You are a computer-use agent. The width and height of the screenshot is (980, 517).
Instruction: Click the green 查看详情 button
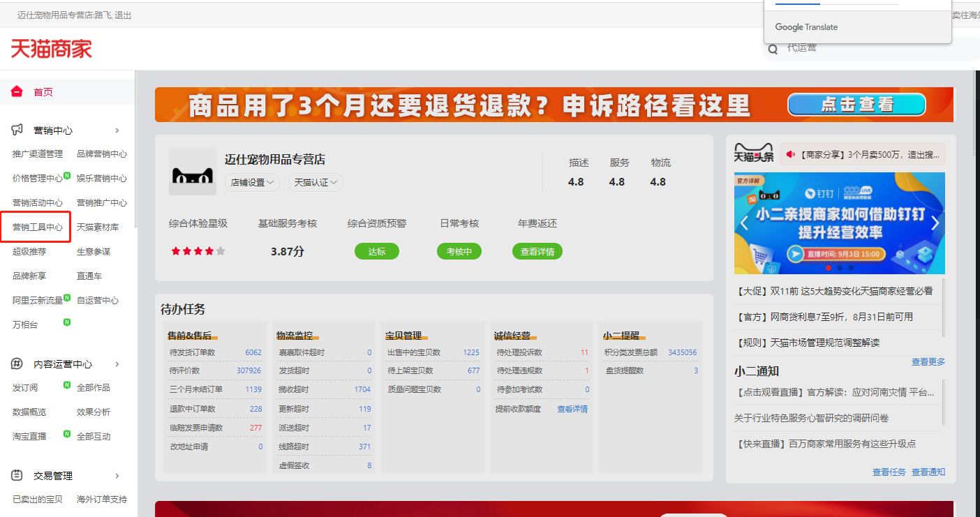tap(537, 251)
